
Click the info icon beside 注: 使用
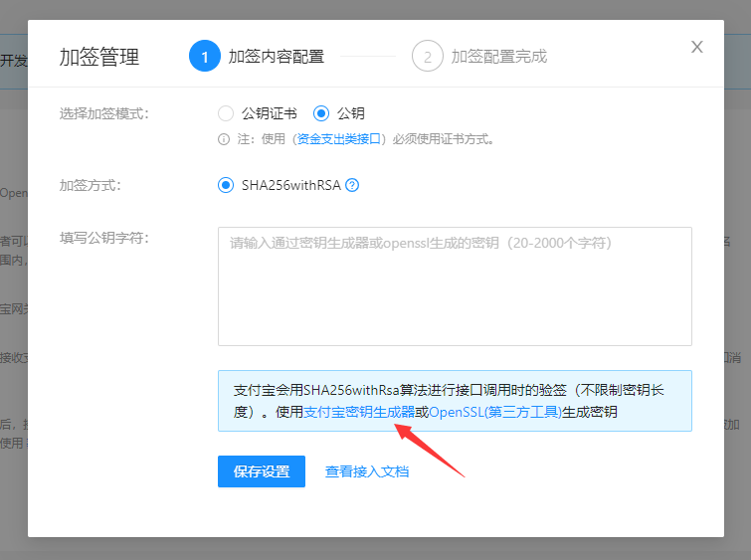pyautogui.click(x=224, y=139)
